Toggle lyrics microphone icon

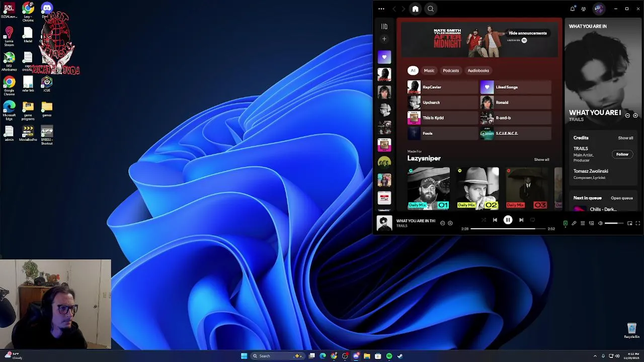point(574,223)
